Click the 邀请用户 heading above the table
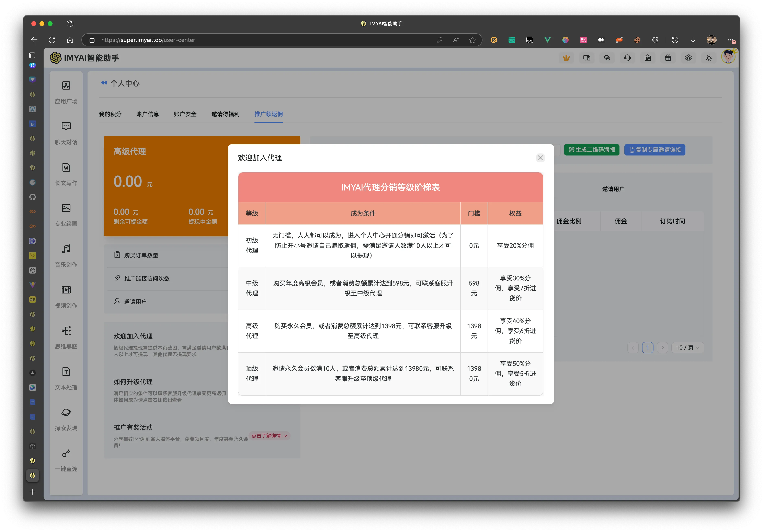The image size is (763, 532). click(x=613, y=189)
